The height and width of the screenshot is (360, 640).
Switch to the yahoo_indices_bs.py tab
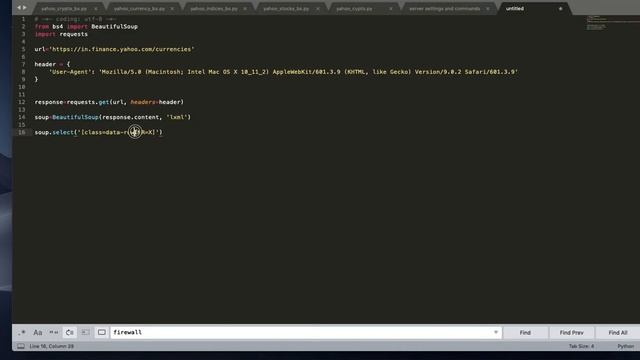coord(214,9)
